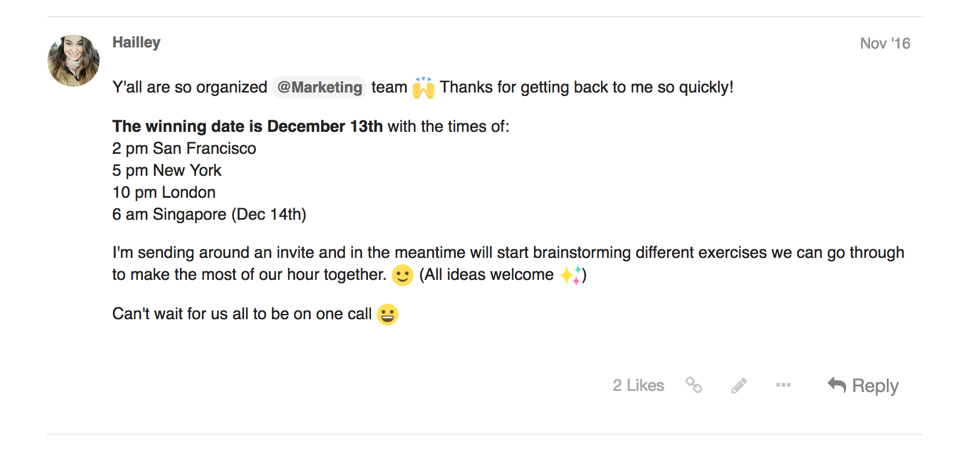
Task: Click the grinning emoji after 'one call'
Action: [388, 315]
